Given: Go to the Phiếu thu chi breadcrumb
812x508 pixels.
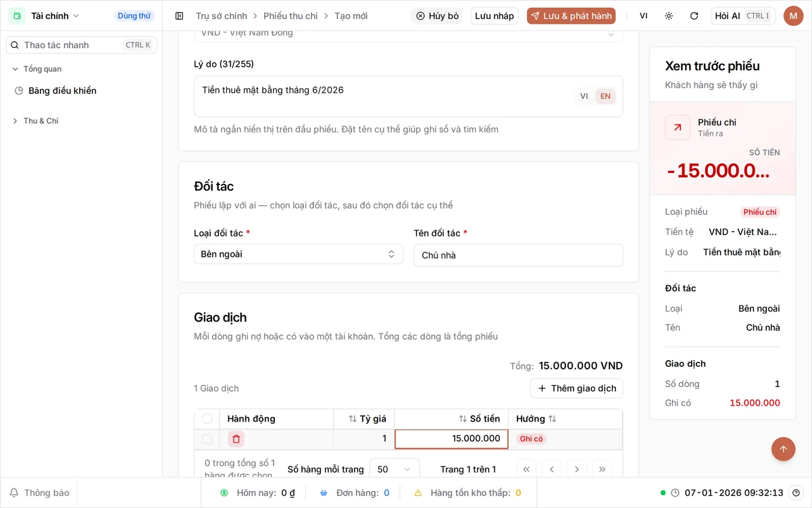Looking at the screenshot, I should [290, 16].
